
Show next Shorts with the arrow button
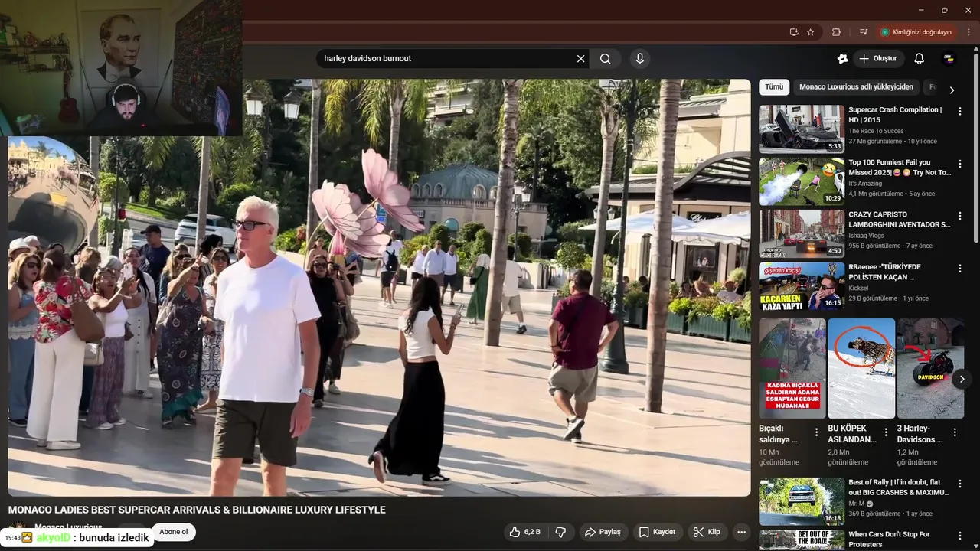(962, 379)
